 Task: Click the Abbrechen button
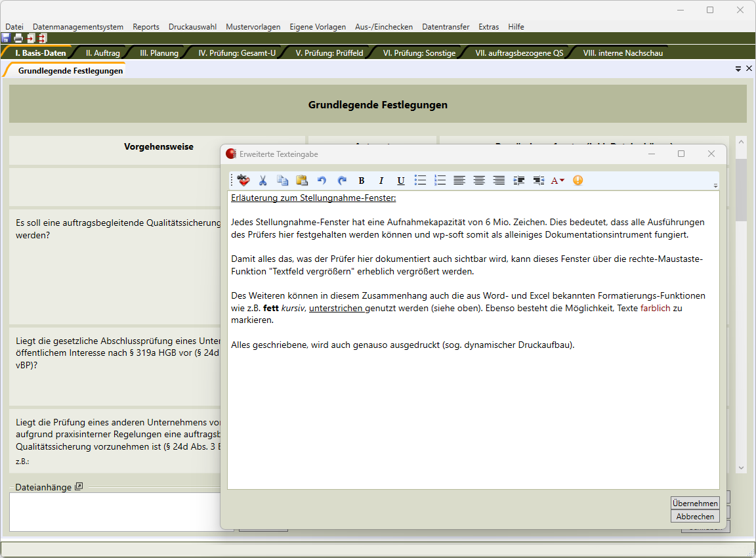695,517
